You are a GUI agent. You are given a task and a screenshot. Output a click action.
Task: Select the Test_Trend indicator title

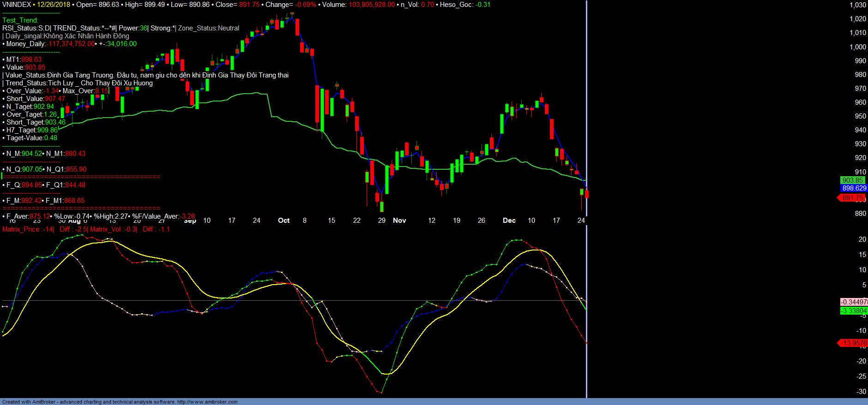point(20,20)
